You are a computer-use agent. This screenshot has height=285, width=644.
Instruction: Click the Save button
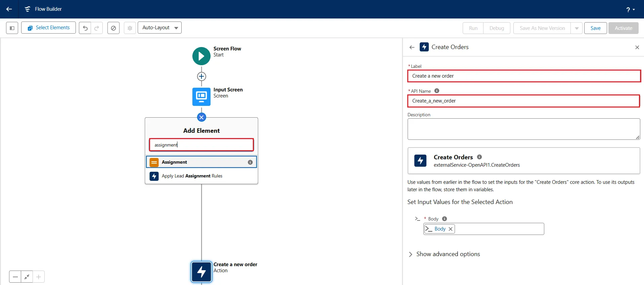(x=595, y=28)
